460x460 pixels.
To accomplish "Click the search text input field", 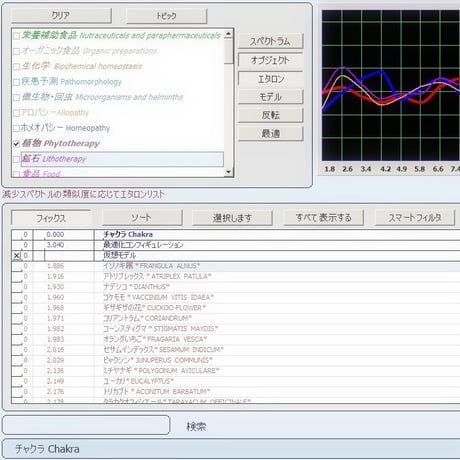I will pos(86,425).
